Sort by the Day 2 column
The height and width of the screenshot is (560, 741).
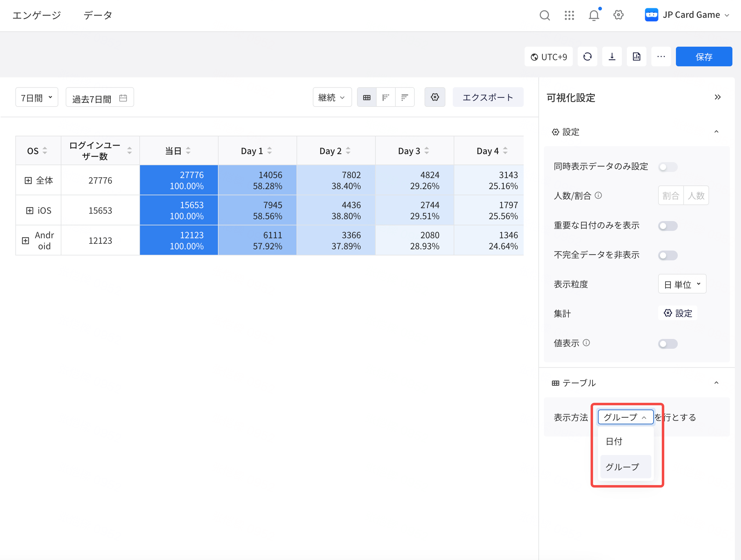point(348,151)
